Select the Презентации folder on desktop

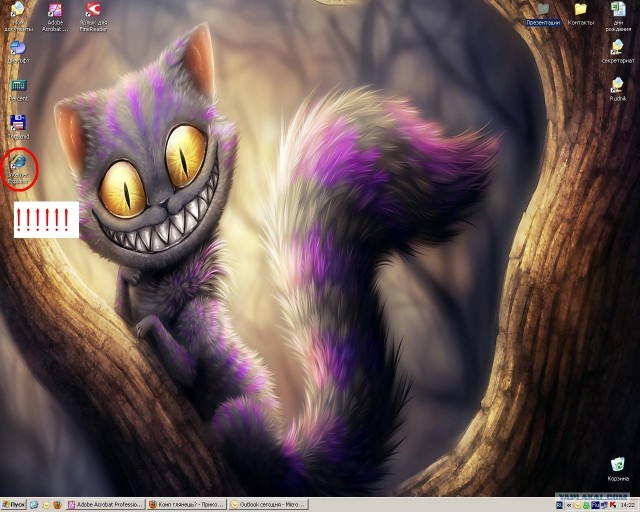pyautogui.click(x=543, y=15)
